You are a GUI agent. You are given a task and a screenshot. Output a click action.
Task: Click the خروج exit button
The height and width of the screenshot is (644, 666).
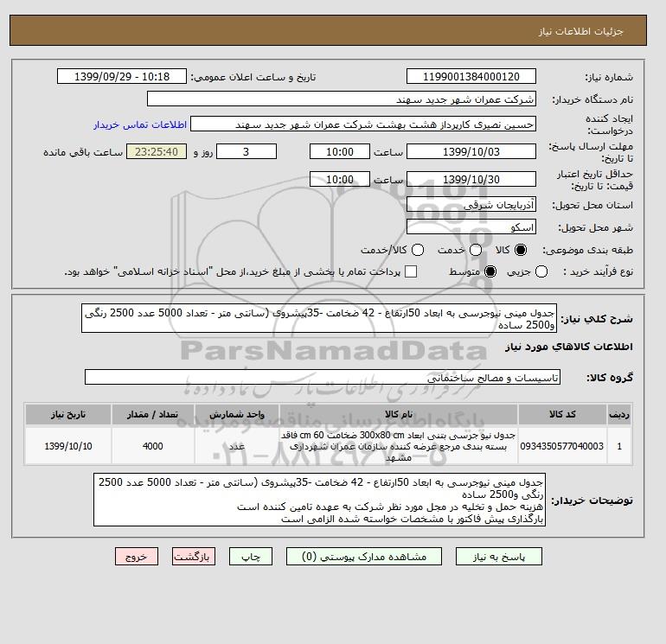click(x=137, y=557)
